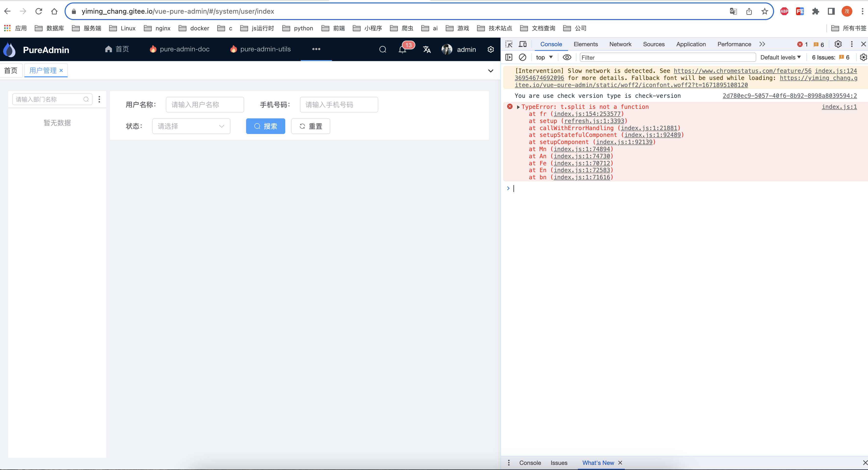Toggle the device emulation toolbar in DevTools
The image size is (868, 470).
(x=523, y=44)
